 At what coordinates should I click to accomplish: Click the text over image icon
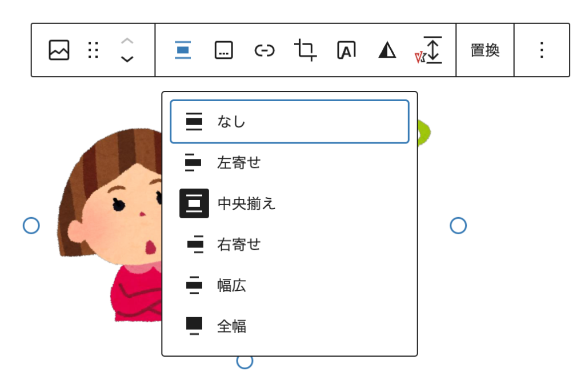click(x=347, y=50)
